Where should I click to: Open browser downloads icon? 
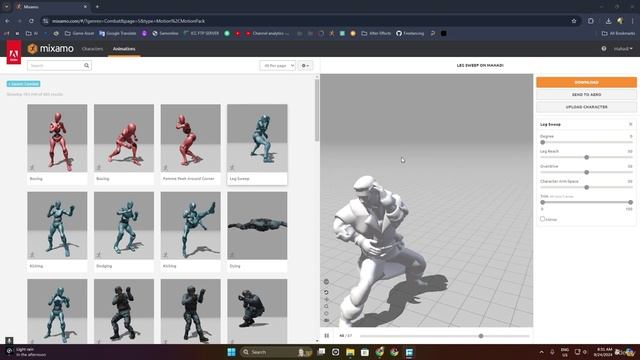[608, 21]
